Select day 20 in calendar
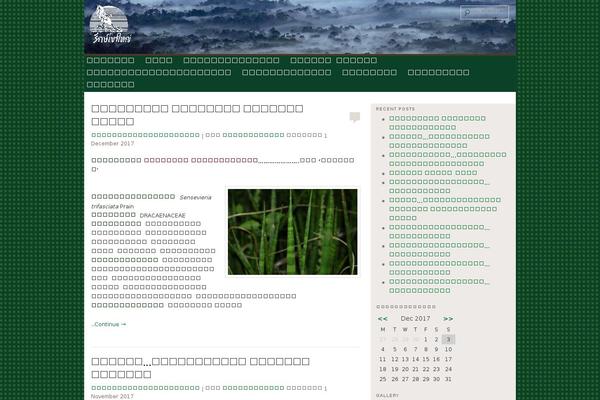Image resolution: width=600 pixels, height=400 pixels. pyautogui.click(x=405, y=369)
